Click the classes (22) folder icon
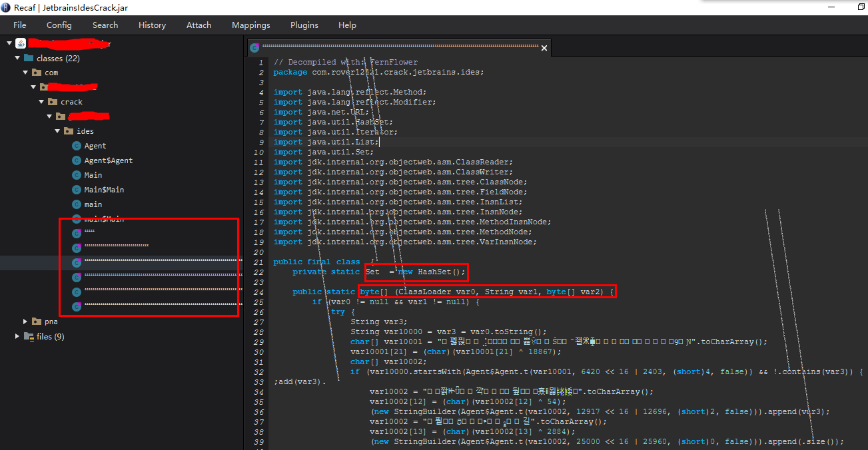The width and height of the screenshot is (868, 450). (x=28, y=58)
